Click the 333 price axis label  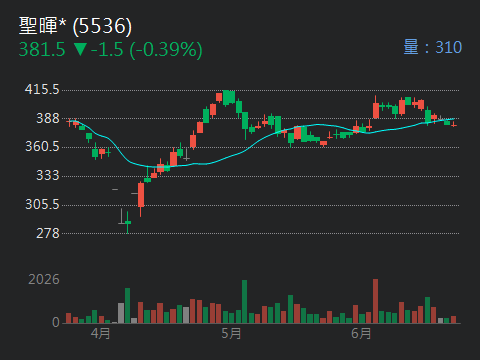pos(48,176)
